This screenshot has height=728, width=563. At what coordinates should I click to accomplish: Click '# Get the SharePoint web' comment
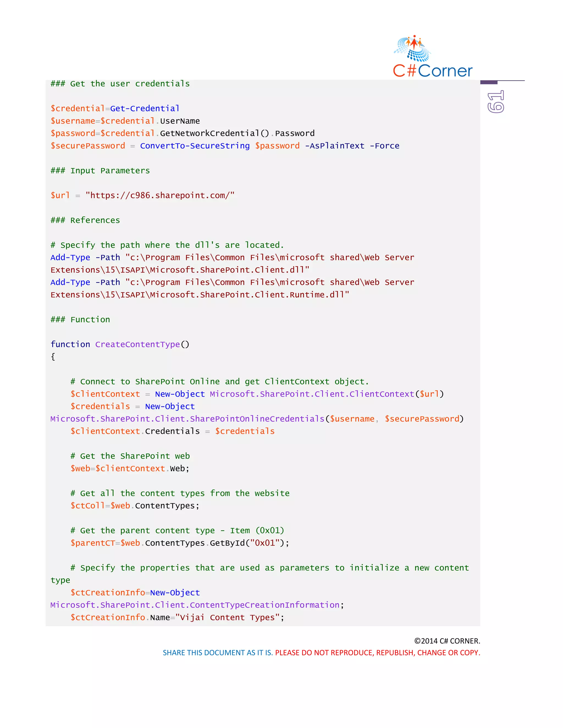[x=130, y=456]
